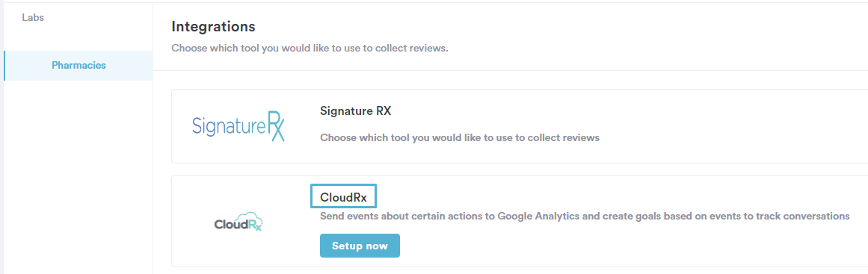
Task: Click the Signature RX card description text
Action: point(460,137)
